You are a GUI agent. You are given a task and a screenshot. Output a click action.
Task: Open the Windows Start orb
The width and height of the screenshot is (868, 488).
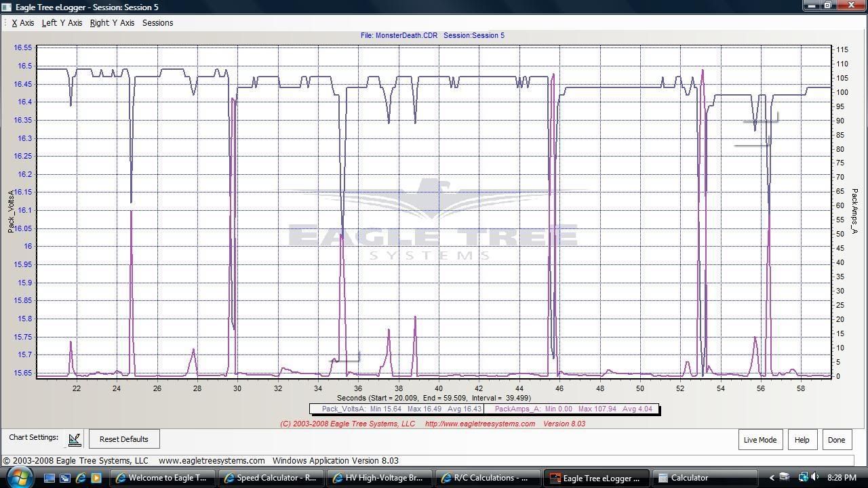[x=18, y=476]
